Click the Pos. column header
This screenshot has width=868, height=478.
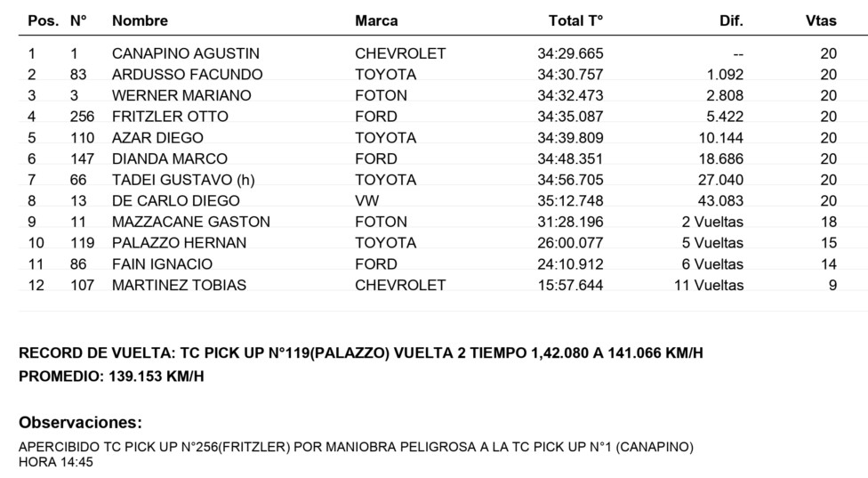tap(44, 21)
